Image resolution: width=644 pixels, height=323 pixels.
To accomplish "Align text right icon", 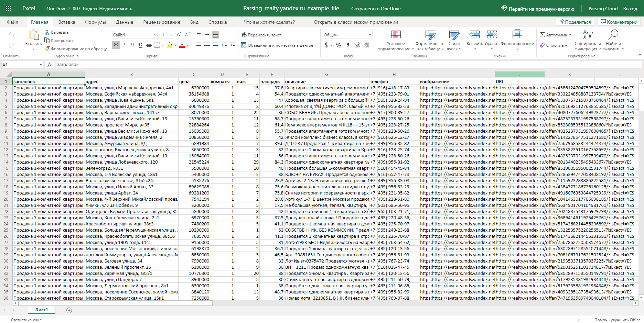I will click(215, 45).
